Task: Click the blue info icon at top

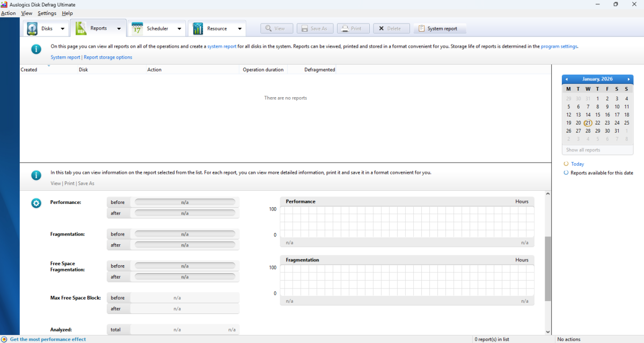Action: click(x=36, y=49)
